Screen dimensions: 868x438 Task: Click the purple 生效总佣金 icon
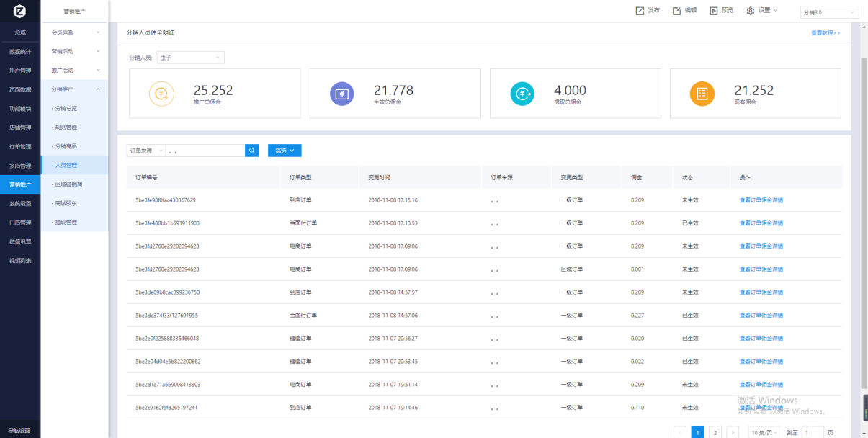click(x=341, y=94)
